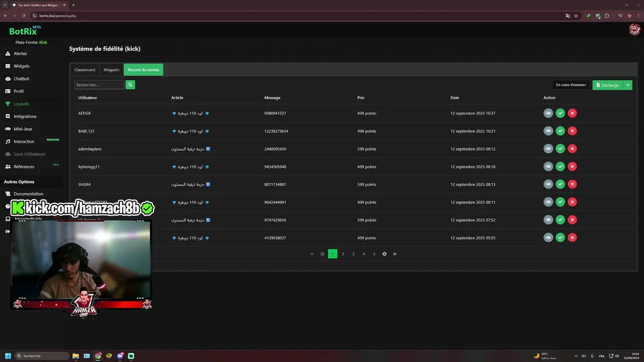Open the Chatbot sidebar section
644x362 pixels.
[21, 78]
